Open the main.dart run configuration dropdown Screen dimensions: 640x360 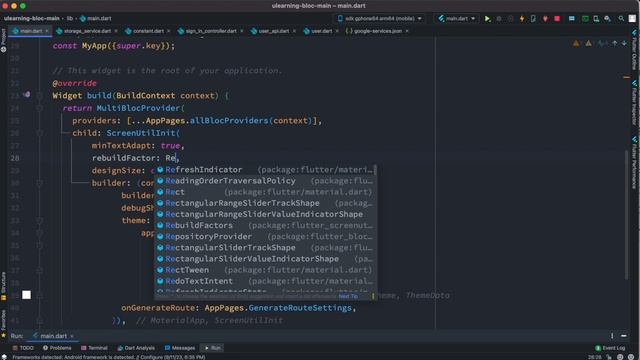click(x=456, y=19)
